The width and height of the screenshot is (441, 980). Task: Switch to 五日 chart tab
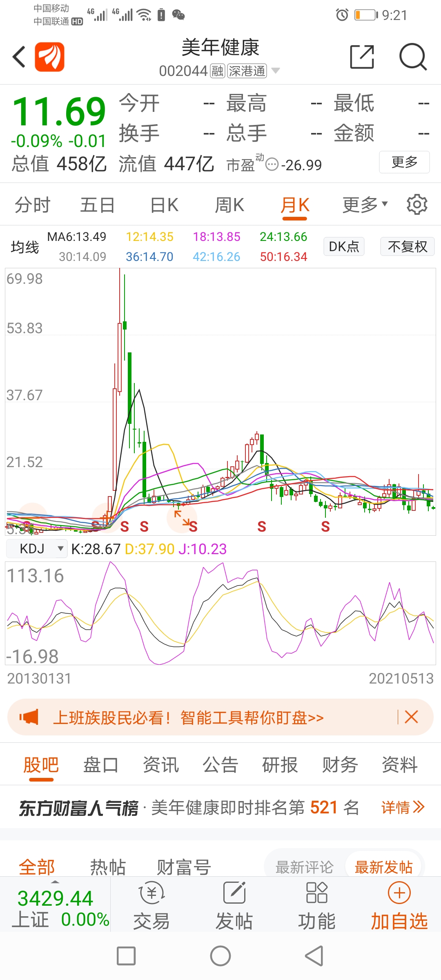[98, 205]
